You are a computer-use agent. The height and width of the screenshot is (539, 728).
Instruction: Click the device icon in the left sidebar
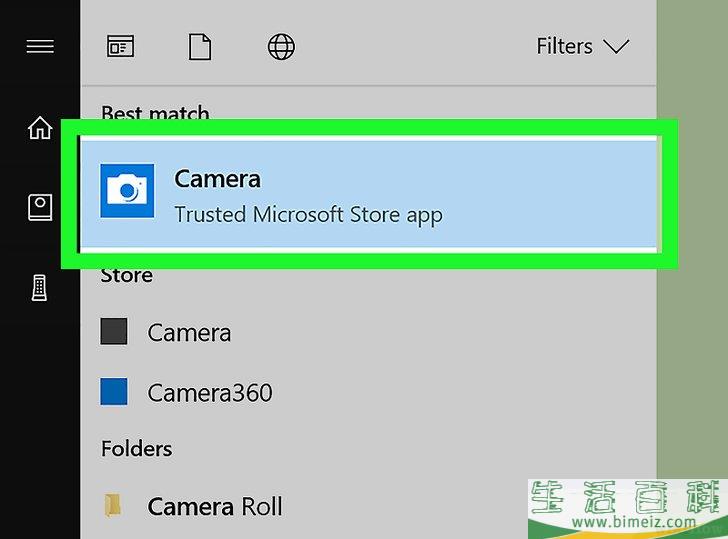(x=40, y=288)
